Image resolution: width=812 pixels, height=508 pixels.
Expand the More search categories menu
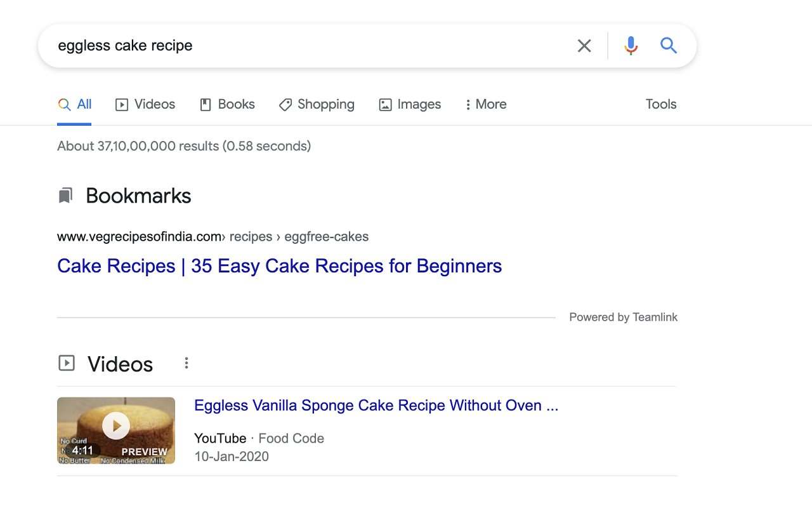point(485,105)
